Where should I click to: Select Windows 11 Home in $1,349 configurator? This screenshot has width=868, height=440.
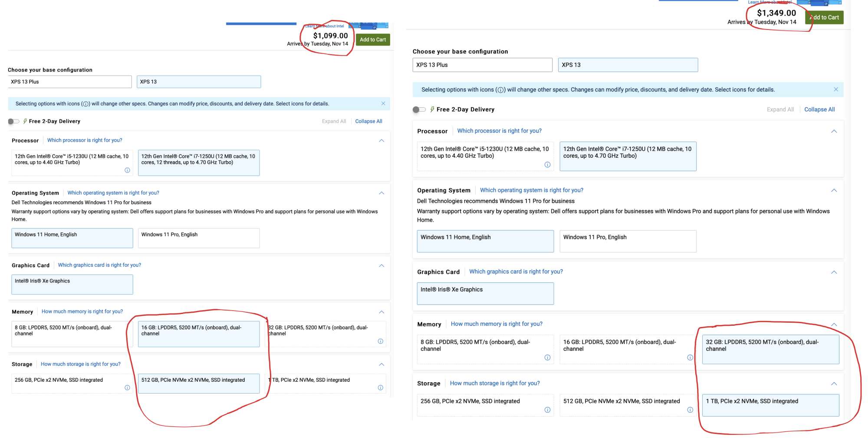(485, 241)
